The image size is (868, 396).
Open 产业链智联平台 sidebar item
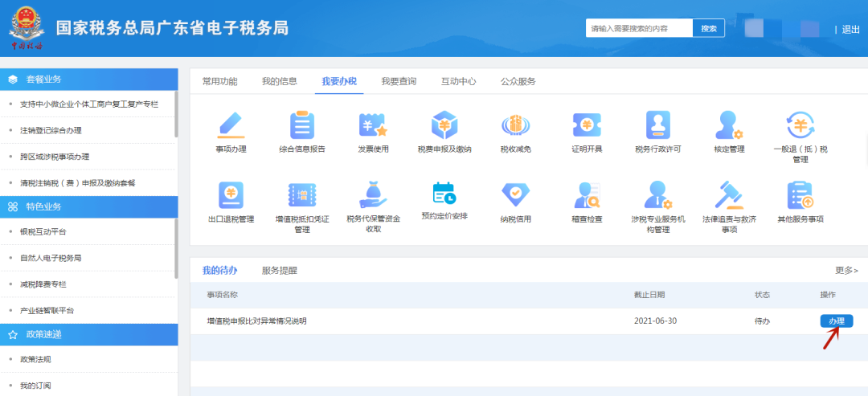[47, 311]
